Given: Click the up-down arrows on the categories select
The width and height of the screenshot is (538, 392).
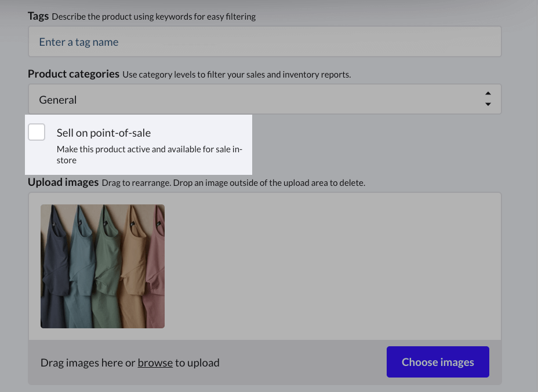Looking at the screenshot, I should click(488, 99).
